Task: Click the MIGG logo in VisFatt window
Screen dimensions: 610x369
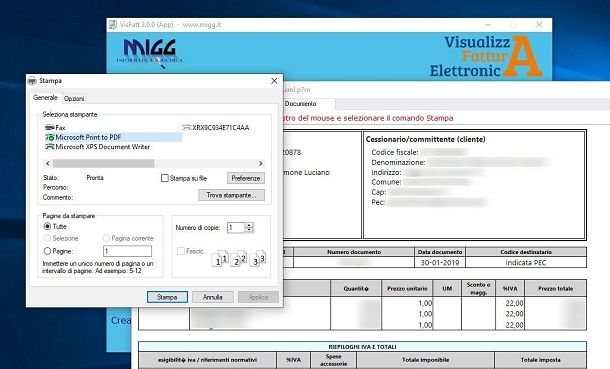Action: point(149,52)
